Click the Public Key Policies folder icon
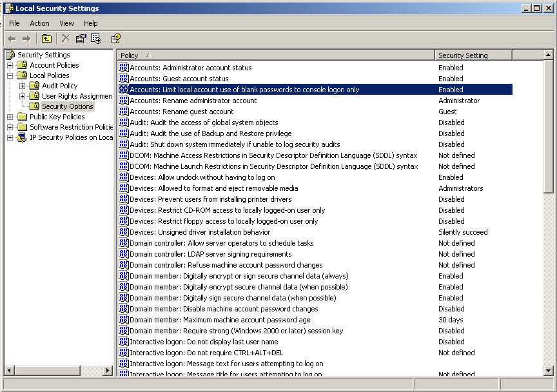This screenshot has width=557, height=392. pos(23,117)
